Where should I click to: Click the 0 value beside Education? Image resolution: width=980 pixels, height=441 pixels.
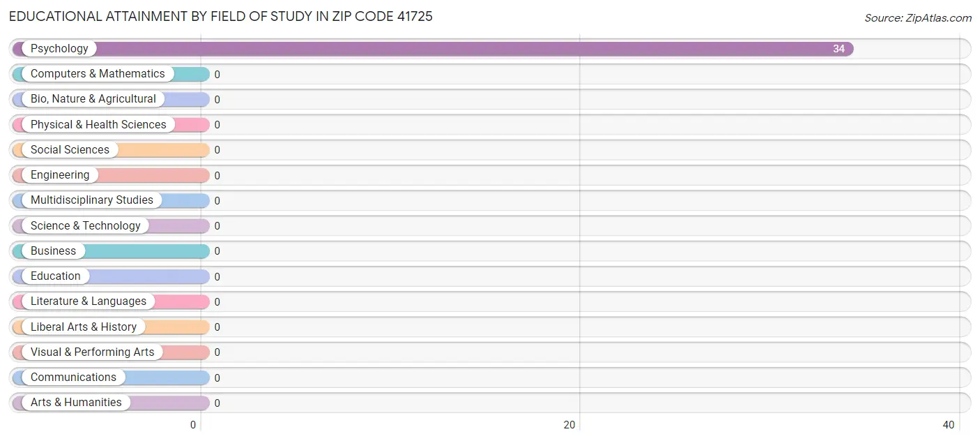pyautogui.click(x=217, y=277)
